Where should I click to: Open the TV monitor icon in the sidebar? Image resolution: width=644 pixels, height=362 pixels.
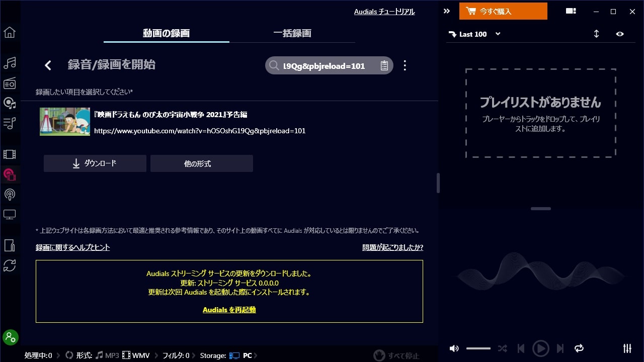pos(10,215)
